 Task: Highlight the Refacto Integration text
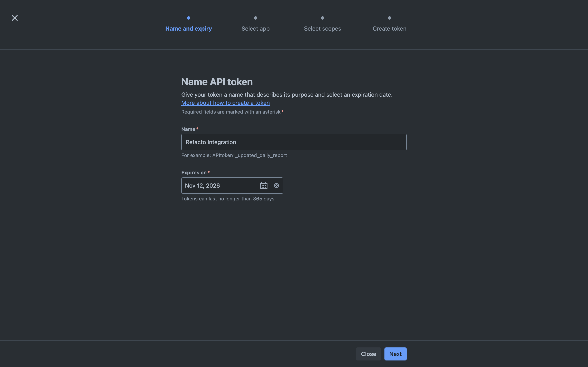click(211, 142)
